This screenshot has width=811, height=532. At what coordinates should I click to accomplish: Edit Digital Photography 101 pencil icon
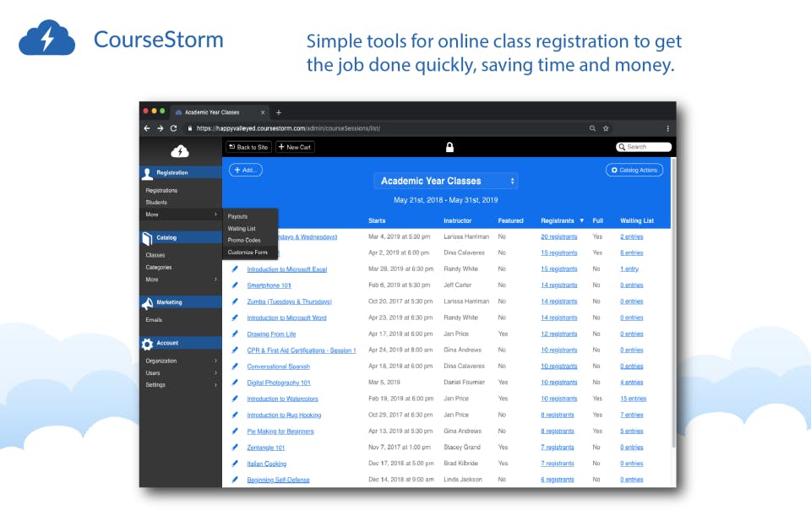pyautogui.click(x=235, y=382)
